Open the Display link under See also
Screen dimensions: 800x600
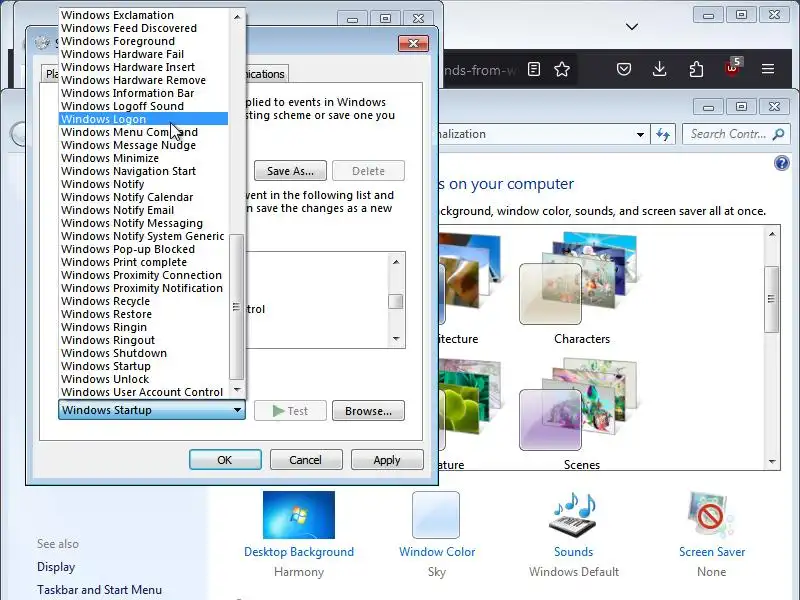(56, 567)
